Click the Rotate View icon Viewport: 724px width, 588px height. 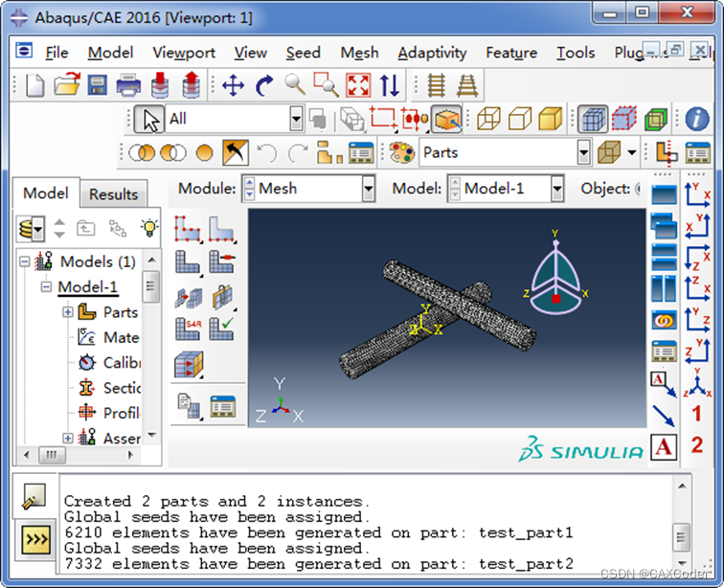click(x=265, y=86)
